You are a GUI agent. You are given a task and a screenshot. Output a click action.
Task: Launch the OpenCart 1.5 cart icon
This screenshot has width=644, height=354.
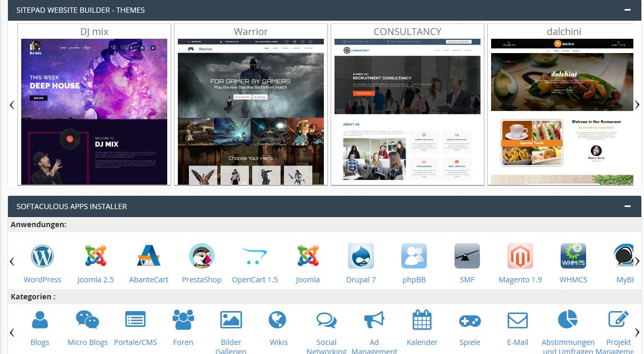(x=255, y=256)
